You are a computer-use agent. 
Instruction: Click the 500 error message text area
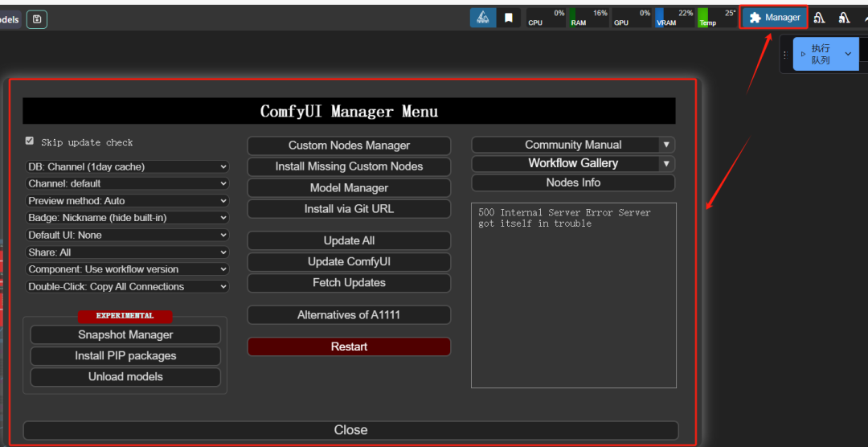coord(573,295)
